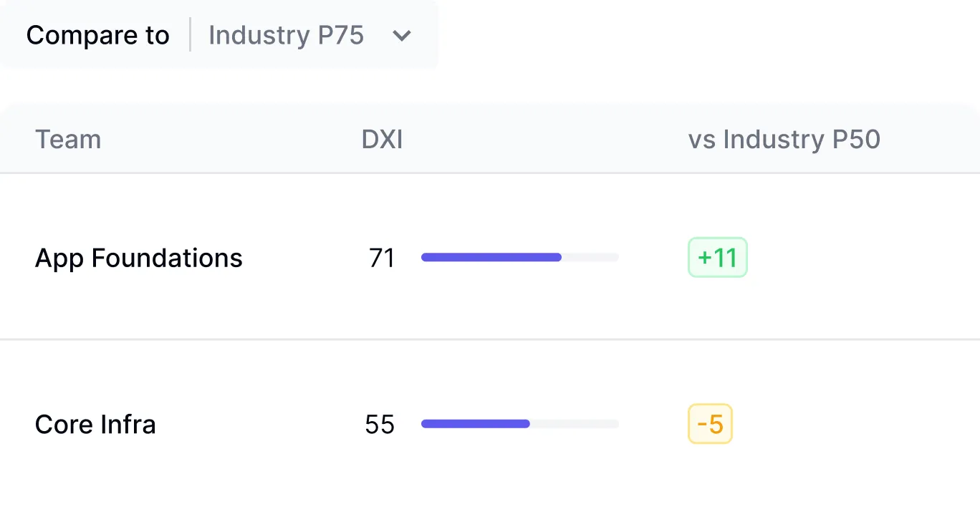Click filled purple part of App Foundations bar
Image resolution: width=980 pixels, height=507 pixels.
tap(491, 257)
